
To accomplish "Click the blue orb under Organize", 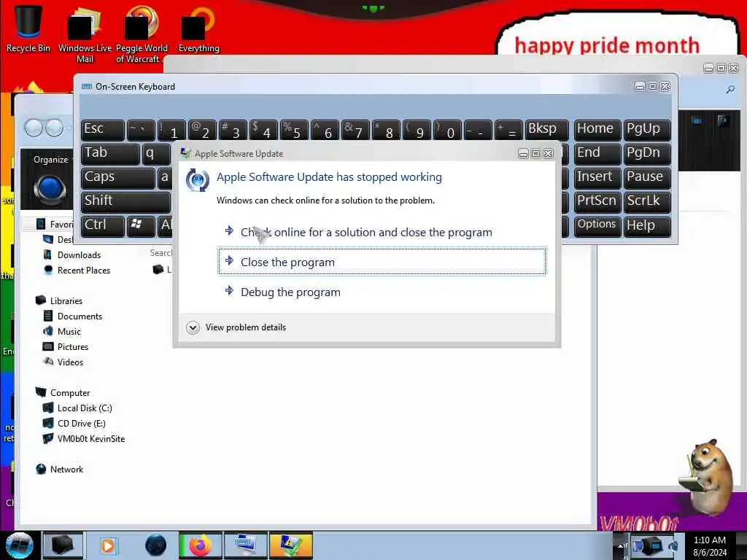I will coord(50,189).
